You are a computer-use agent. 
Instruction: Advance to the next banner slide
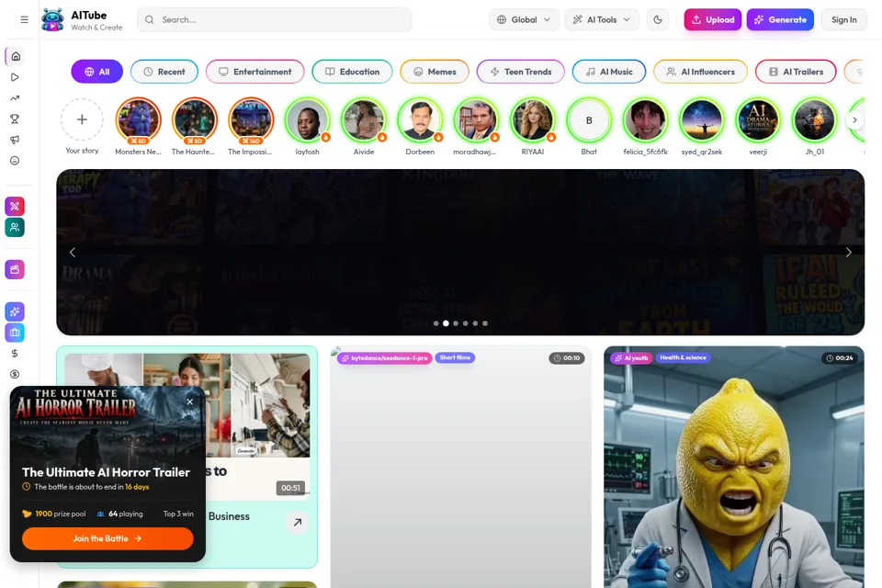(848, 253)
